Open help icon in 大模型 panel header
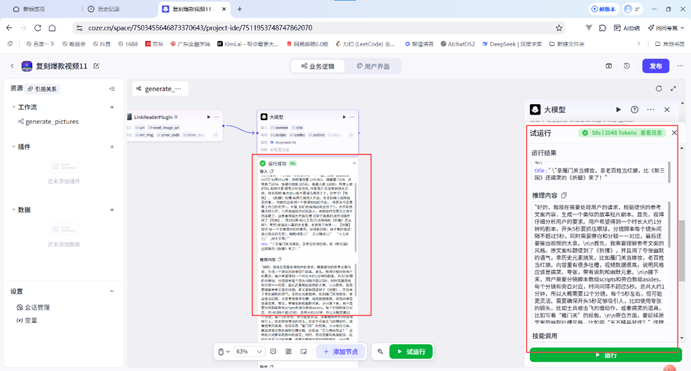 (x=634, y=110)
